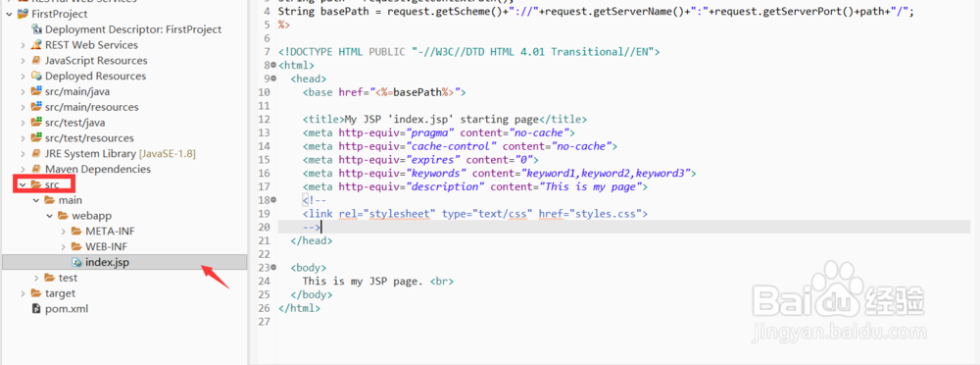The image size is (980, 365).
Task: Click the REST Web Services icon
Action: click(36, 45)
